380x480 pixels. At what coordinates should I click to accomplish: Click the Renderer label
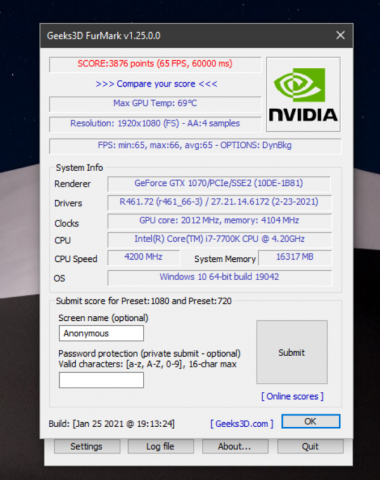coord(72,184)
